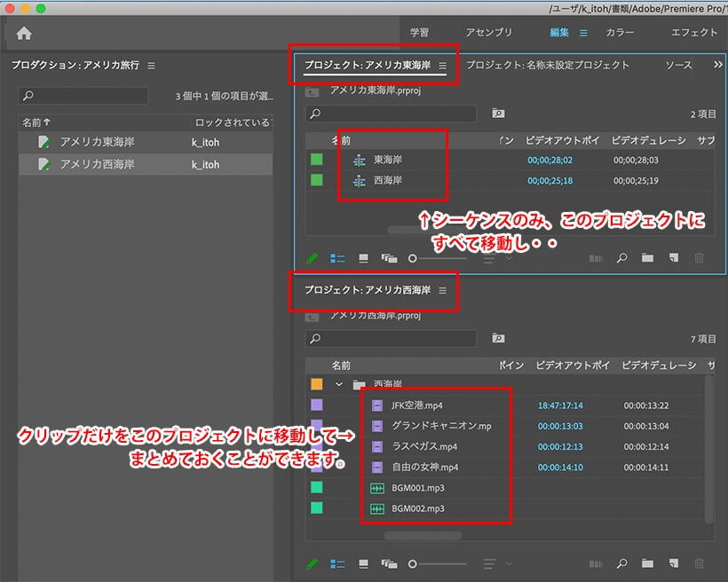Show overflow panel tabs chevron
This screenshot has width=728, height=582.
click(717, 65)
